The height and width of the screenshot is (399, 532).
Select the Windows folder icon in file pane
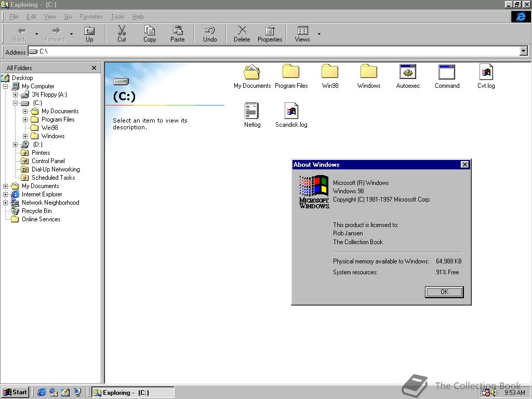368,72
